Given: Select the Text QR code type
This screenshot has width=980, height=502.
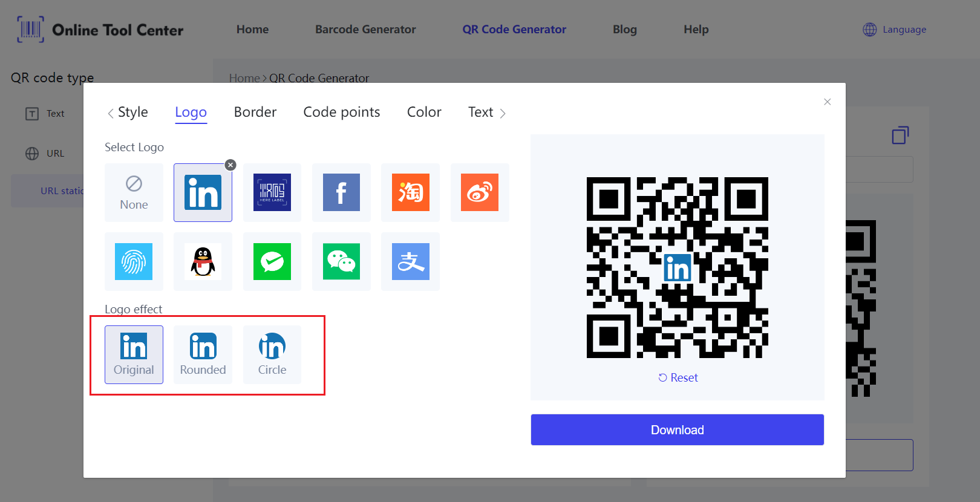Looking at the screenshot, I should 45,114.
